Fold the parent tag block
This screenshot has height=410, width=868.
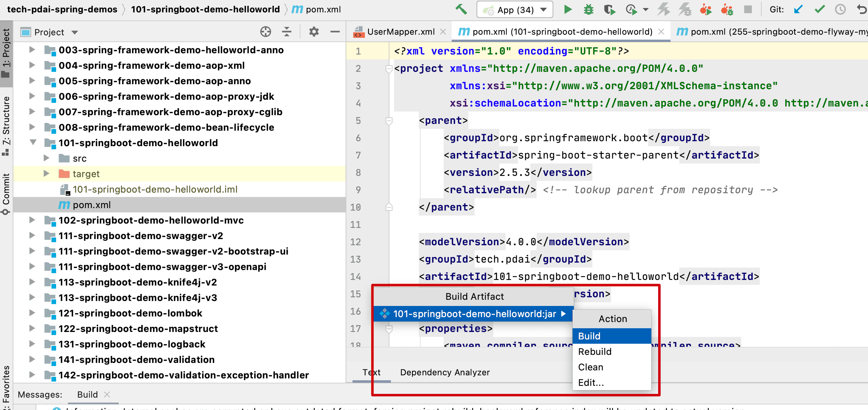389,120
